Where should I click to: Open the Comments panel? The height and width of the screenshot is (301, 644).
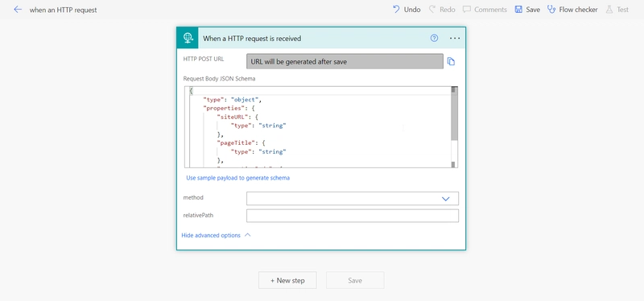click(485, 10)
